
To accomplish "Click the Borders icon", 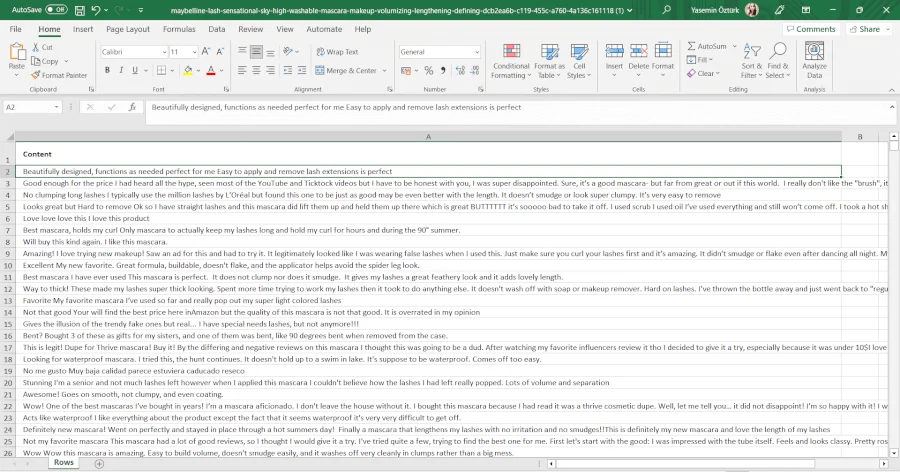I will point(161,70).
